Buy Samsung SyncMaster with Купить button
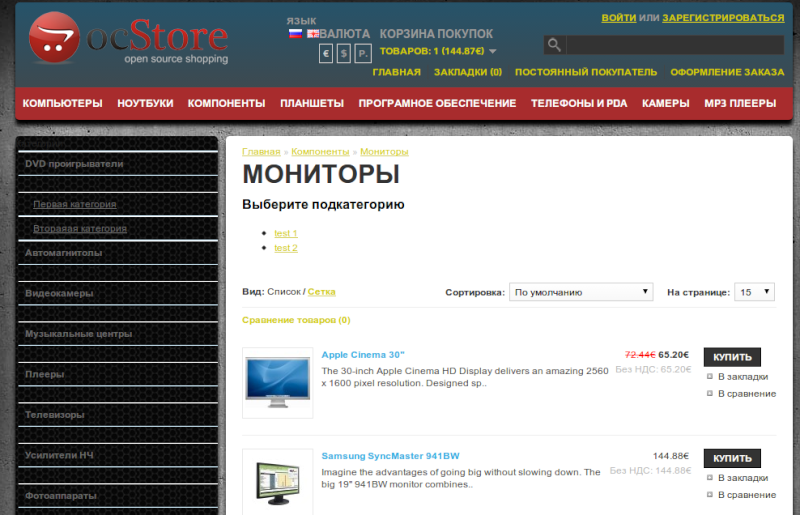The width and height of the screenshot is (800, 515). coord(732,458)
